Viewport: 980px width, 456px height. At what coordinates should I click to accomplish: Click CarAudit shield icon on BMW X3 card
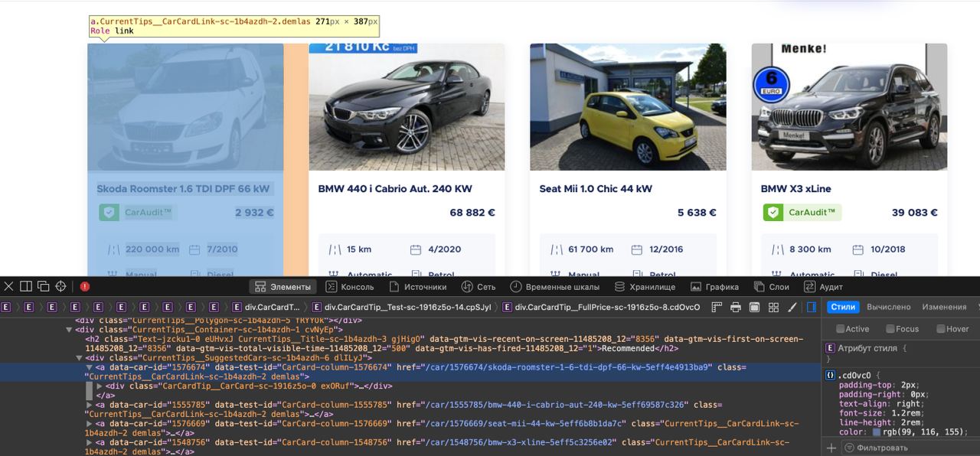click(773, 212)
